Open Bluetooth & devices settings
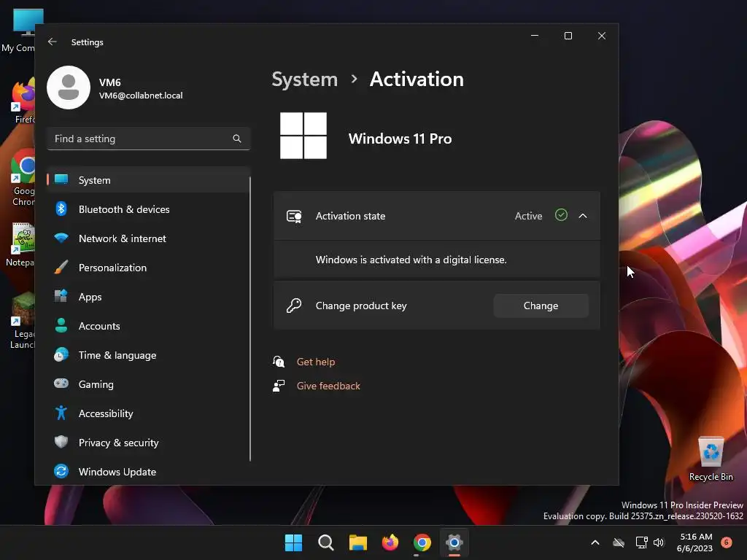Image resolution: width=747 pixels, height=560 pixels. [148, 209]
